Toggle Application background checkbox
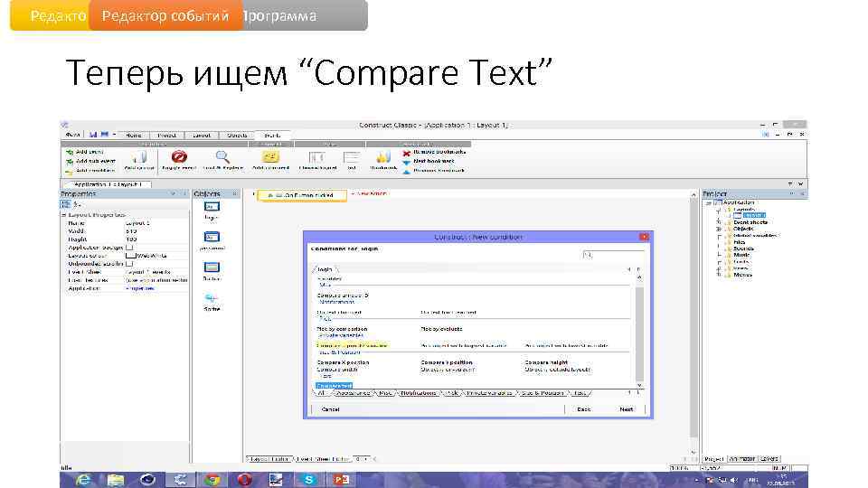The image size is (868, 488). (x=129, y=248)
